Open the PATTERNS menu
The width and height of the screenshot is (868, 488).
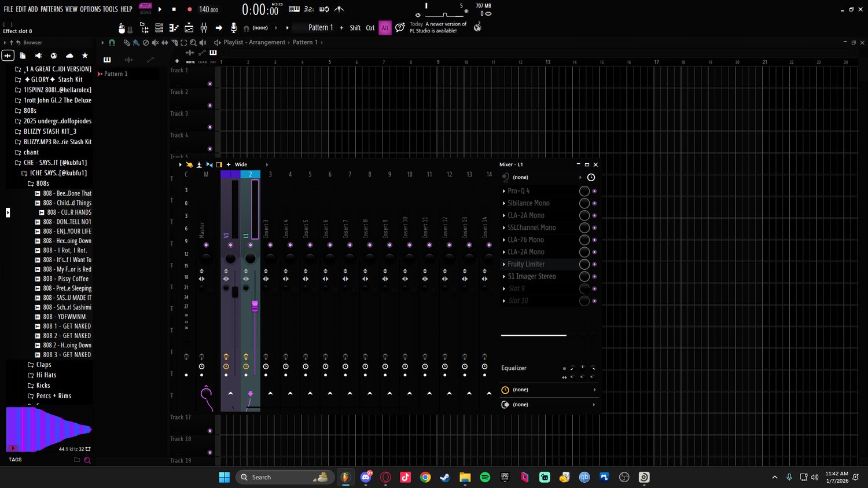click(x=52, y=9)
